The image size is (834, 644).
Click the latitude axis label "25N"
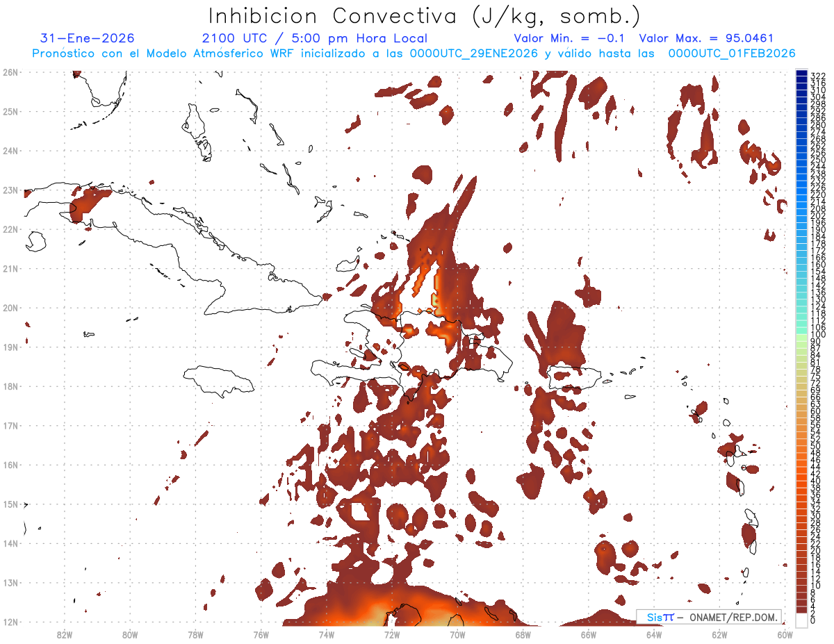tap(10, 111)
